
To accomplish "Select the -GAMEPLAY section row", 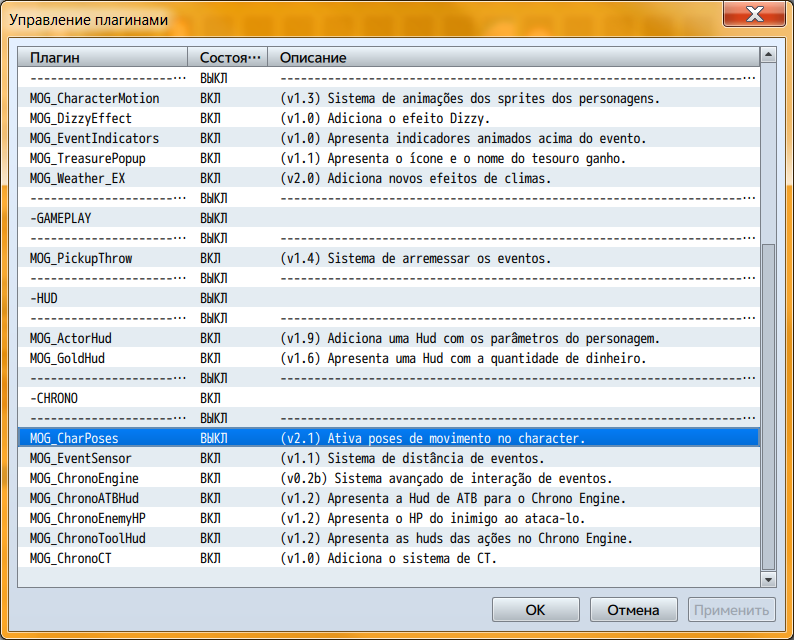I will (62, 218).
